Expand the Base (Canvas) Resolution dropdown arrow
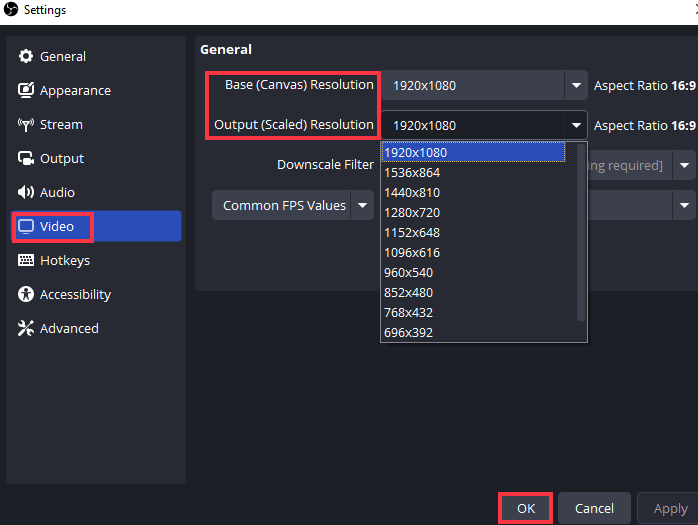 (576, 86)
